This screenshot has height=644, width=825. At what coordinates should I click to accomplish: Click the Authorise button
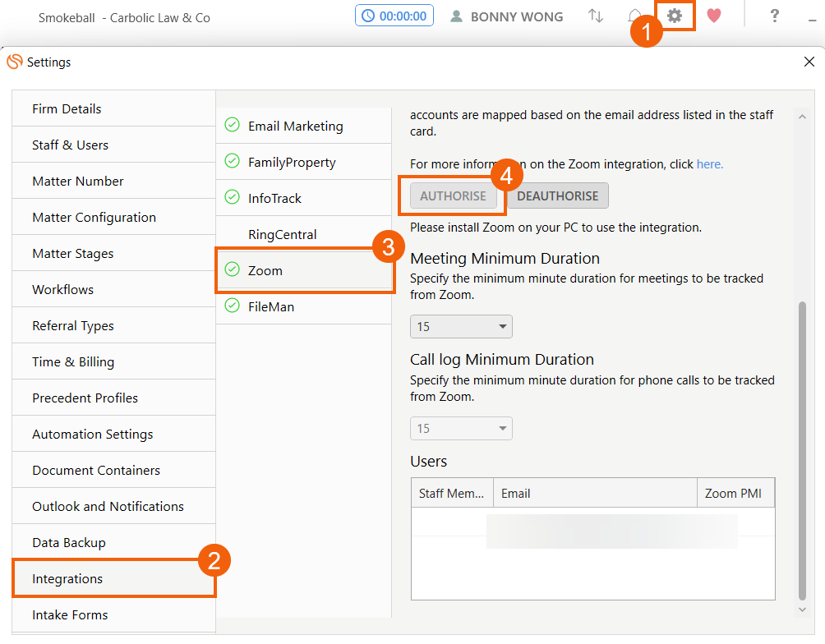(453, 195)
